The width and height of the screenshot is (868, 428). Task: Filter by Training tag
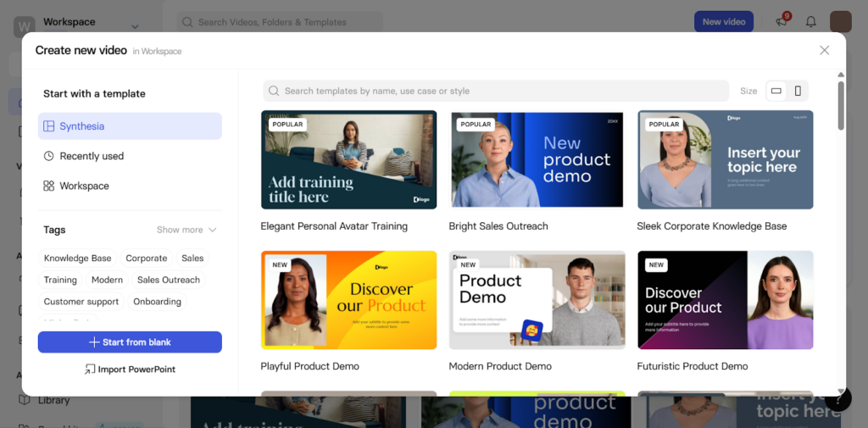coord(60,280)
